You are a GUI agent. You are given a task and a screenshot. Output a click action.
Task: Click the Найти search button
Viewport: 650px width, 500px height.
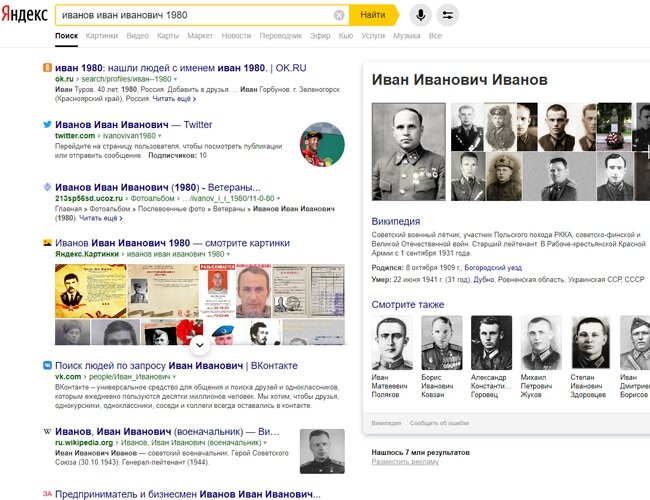tap(373, 15)
